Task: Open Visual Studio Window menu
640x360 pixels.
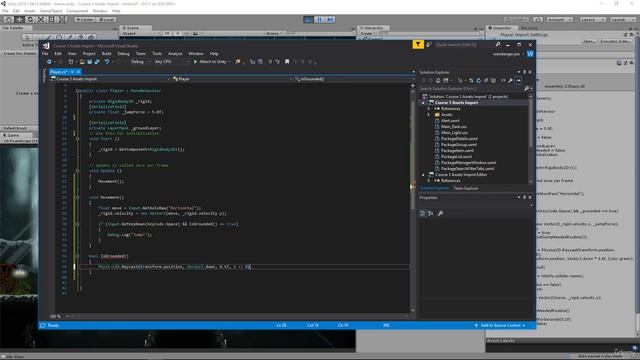Action: 196,53
